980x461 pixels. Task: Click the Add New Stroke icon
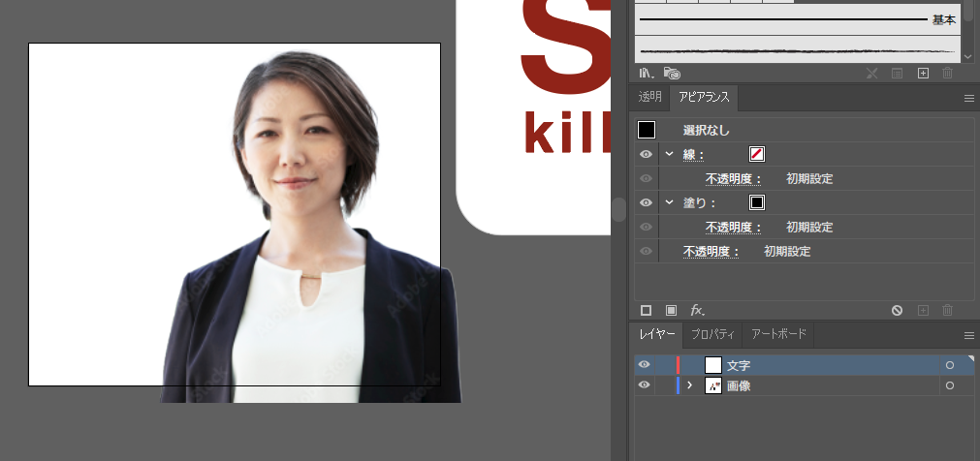[646, 311]
